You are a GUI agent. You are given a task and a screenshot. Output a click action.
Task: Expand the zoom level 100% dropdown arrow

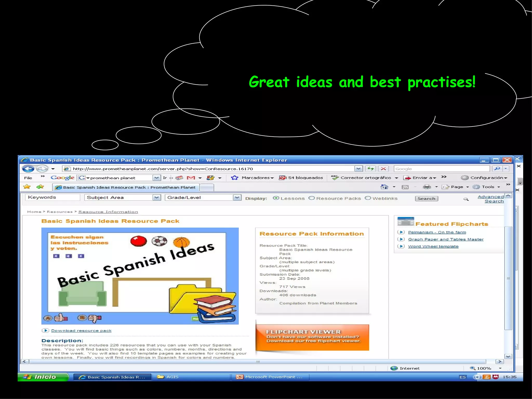click(x=500, y=368)
